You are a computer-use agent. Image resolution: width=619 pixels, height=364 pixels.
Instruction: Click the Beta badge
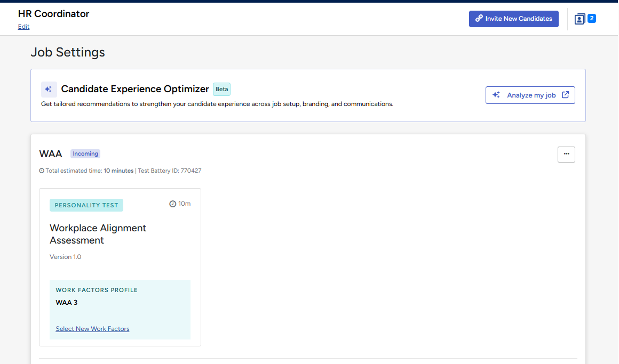tap(222, 89)
